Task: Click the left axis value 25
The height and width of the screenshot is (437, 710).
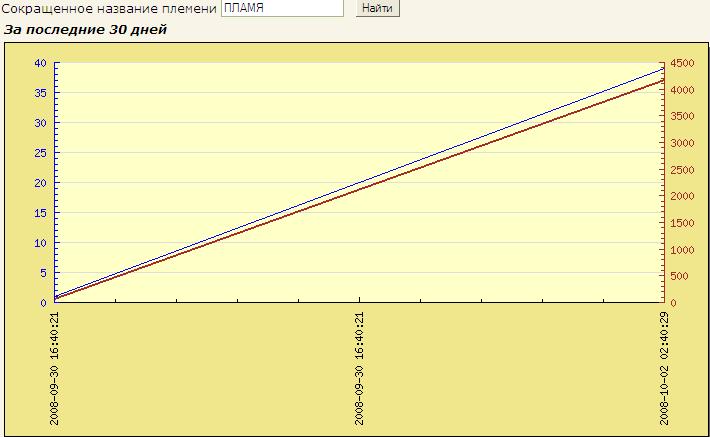Action: 40,153
